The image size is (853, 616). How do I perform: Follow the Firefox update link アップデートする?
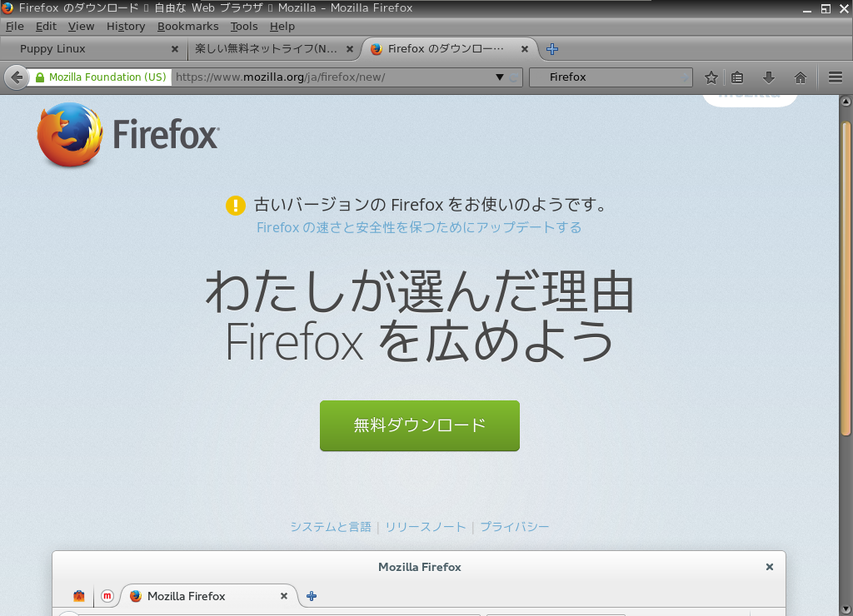[419, 227]
